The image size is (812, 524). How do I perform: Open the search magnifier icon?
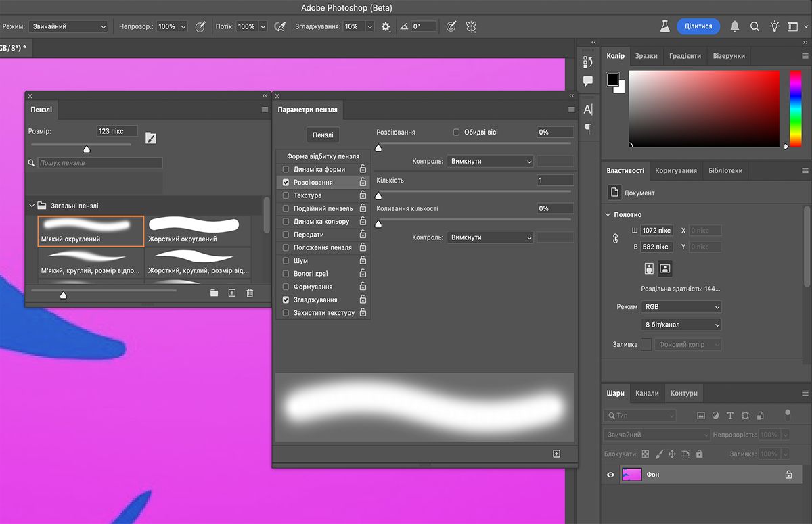(x=754, y=26)
